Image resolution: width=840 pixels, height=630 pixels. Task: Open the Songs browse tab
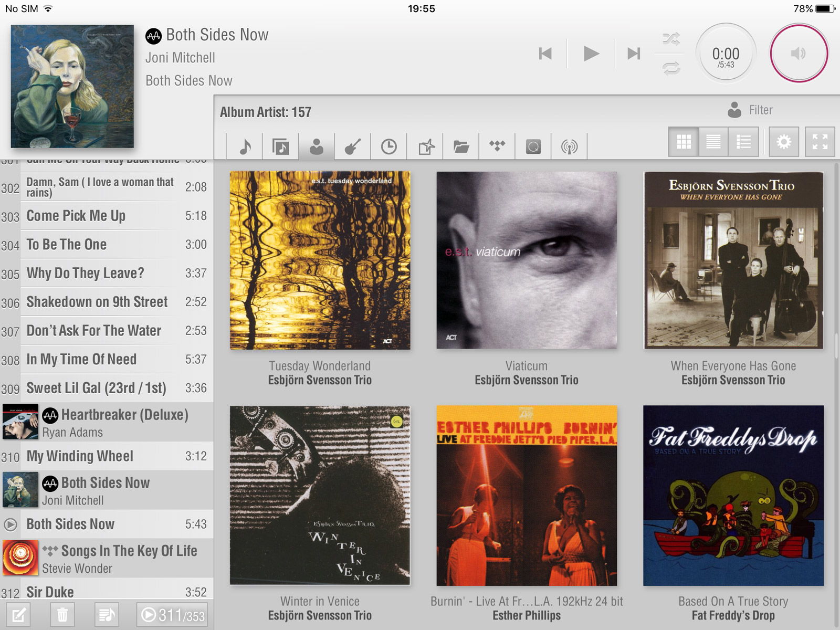pos(245,146)
